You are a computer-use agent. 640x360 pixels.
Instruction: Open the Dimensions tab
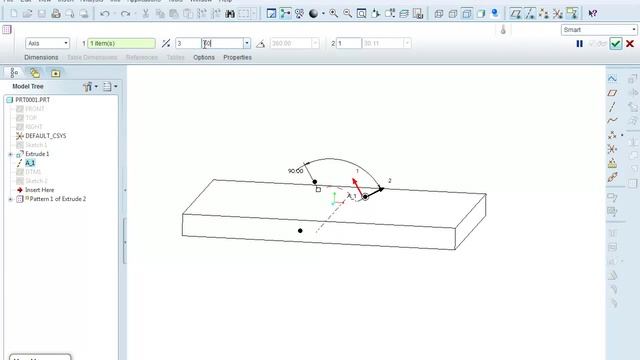pyautogui.click(x=41, y=58)
